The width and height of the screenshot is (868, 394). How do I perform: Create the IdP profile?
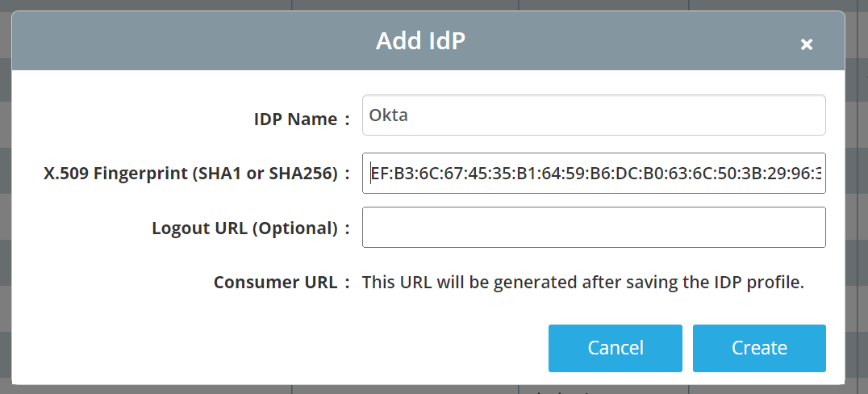coord(759,348)
